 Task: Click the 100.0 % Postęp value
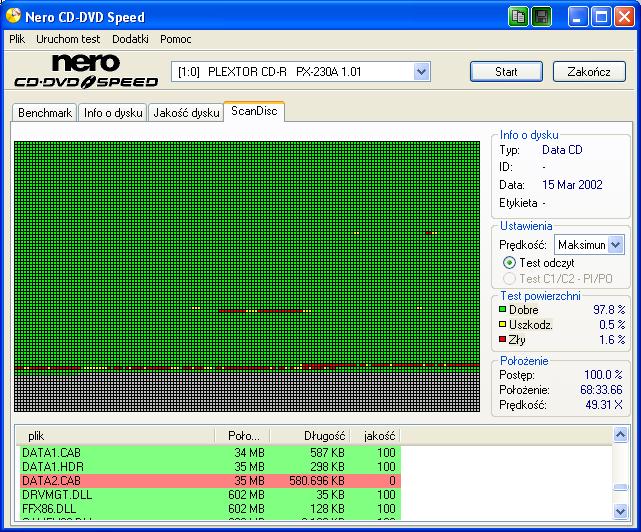click(603, 375)
